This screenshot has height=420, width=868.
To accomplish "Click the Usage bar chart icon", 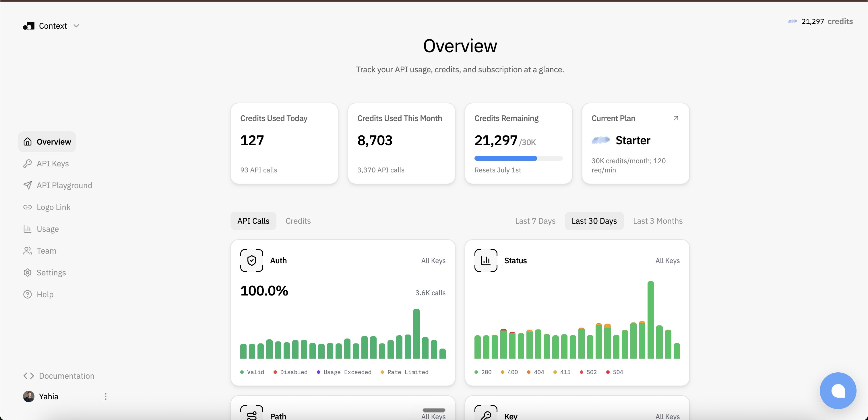I will pyautogui.click(x=28, y=229).
